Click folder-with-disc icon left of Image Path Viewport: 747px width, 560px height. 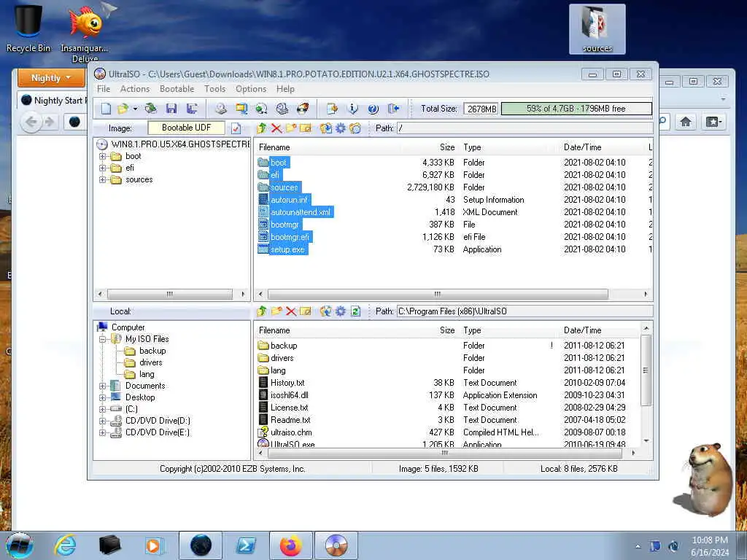click(x=355, y=128)
